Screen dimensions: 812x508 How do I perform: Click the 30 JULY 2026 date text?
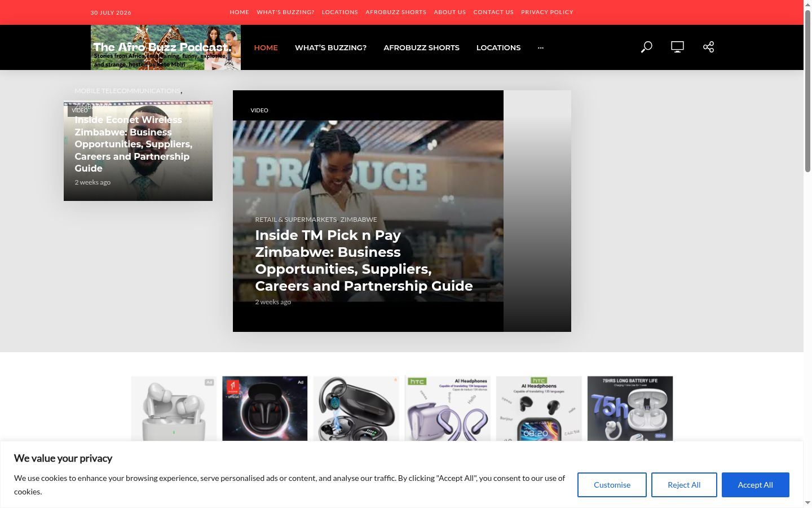point(111,12)
